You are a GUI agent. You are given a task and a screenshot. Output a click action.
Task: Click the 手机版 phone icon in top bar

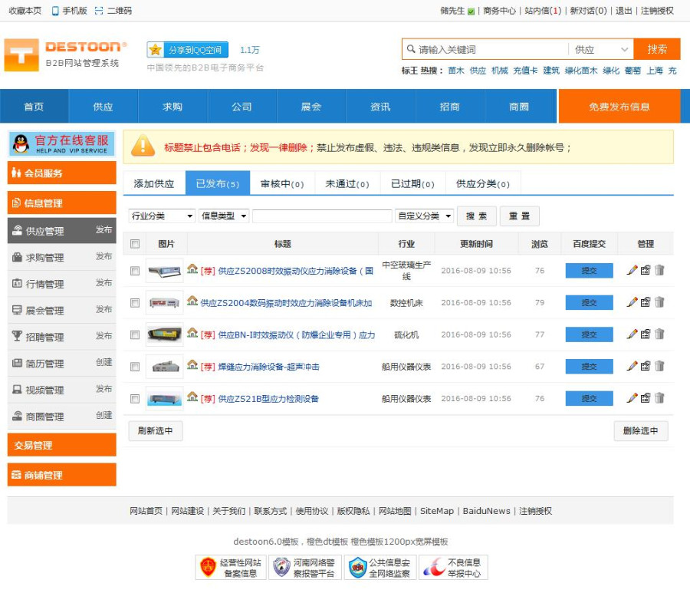(x=55, y=11)
